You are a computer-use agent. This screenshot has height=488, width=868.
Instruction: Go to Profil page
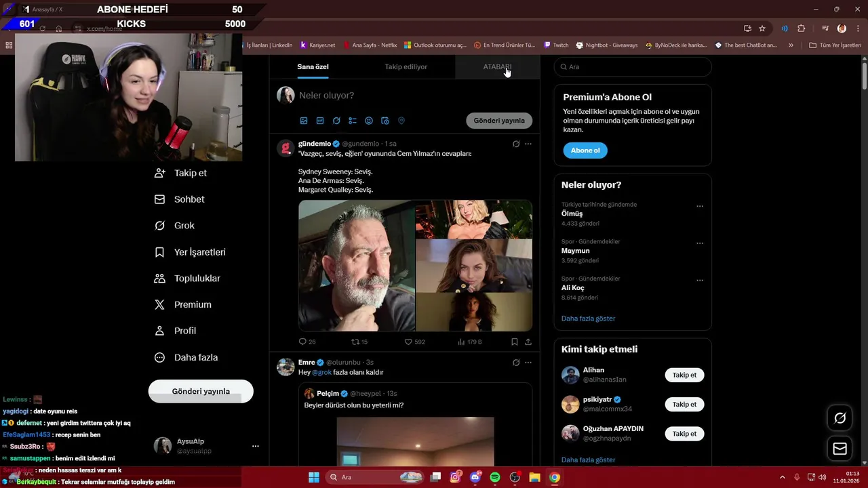[x=175, y=331]
